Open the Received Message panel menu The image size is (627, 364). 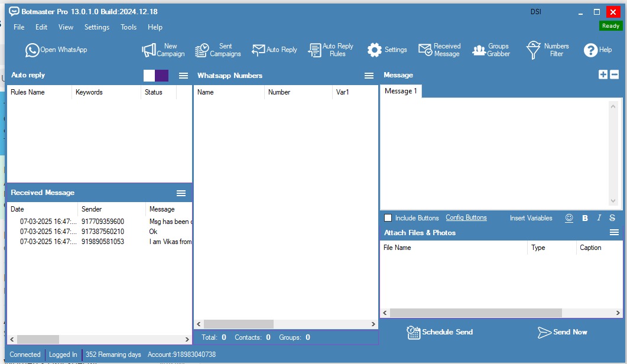point(181,193)
